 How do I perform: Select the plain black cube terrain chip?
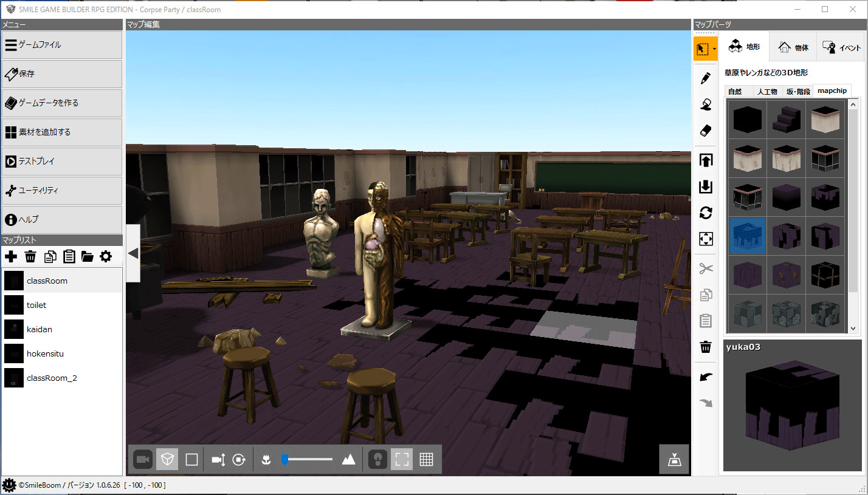click(747, 119)
